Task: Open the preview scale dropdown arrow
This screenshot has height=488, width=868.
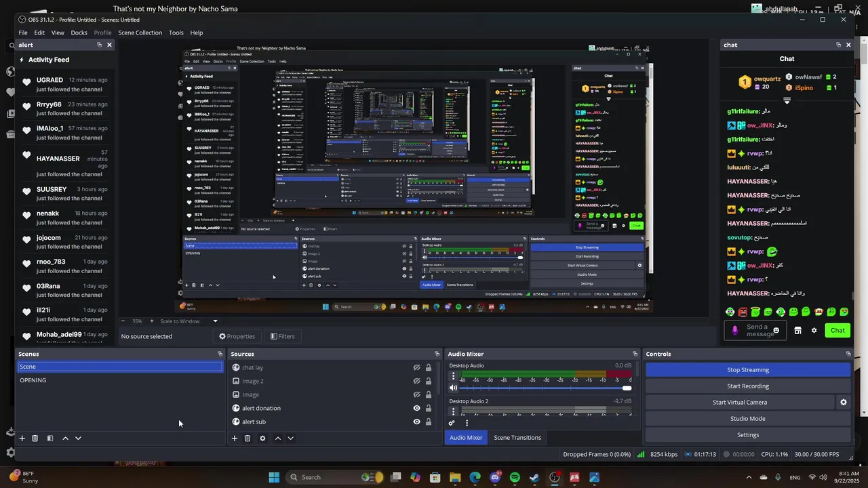Action: click(216, 321)
